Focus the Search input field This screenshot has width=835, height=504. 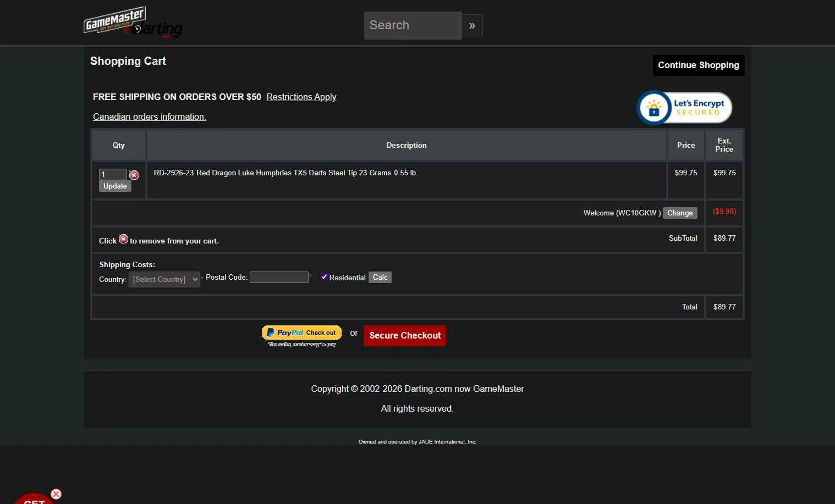[x=413, y=25]
